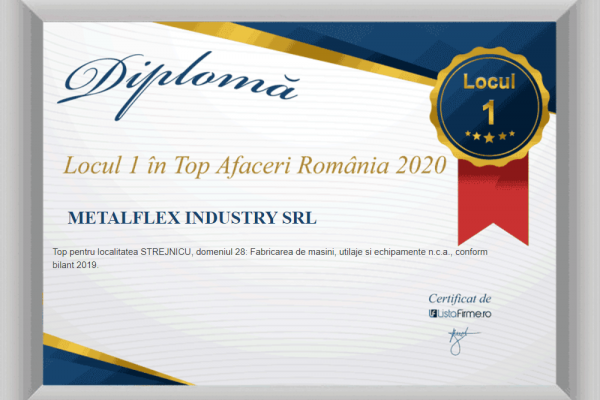Click the words 'Fabricarea de masini' in description
The image size is (600, 400).
pos(314,252)
